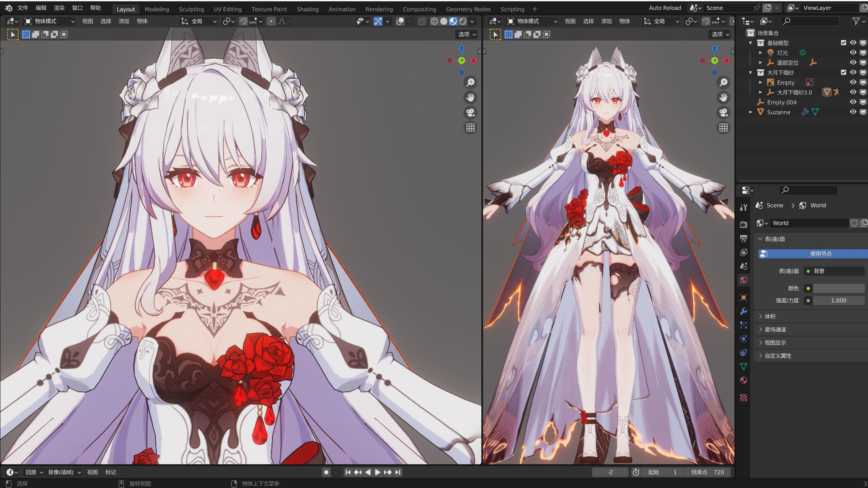
Task: Open the 物体模式 mode dropdown in the left viewport
Action: click(49, 21)
